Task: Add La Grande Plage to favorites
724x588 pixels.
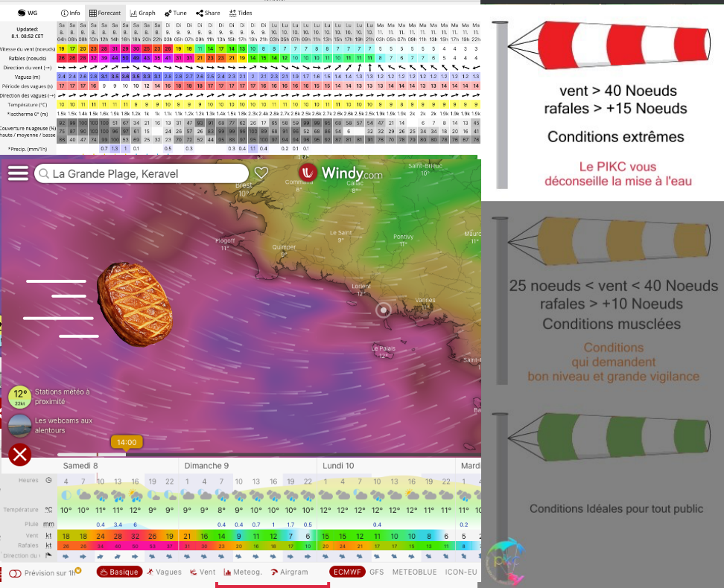Action: click(261, 173)
